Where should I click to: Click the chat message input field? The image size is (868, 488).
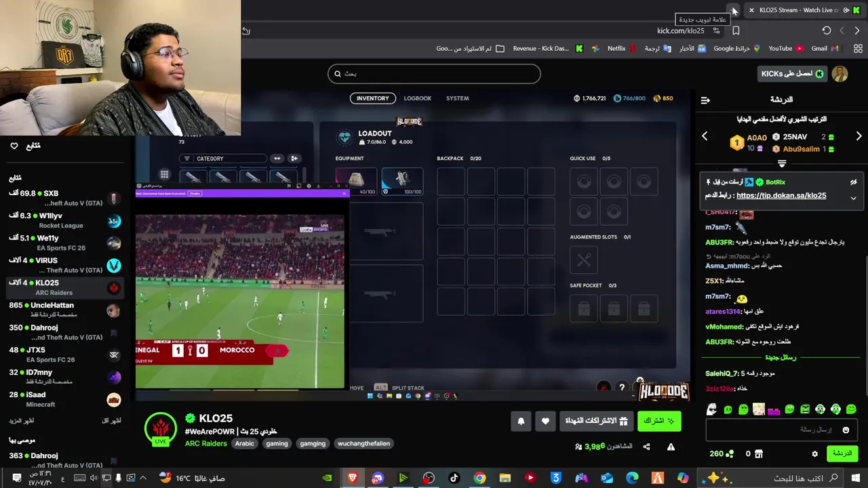pyautogui.click(x=781, y=430)
